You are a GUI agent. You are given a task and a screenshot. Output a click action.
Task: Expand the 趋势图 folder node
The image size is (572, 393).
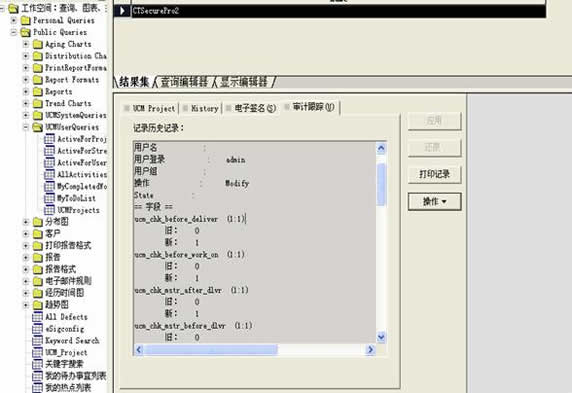click(26, 305)
